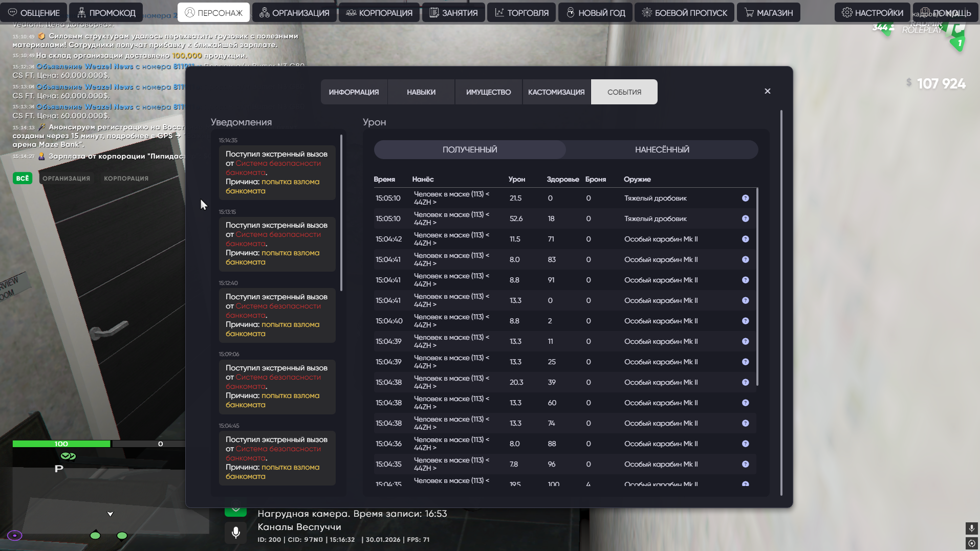Click the minimap down arrow marker
Screen dimensions: 980x551
click(x=110, y=514)
